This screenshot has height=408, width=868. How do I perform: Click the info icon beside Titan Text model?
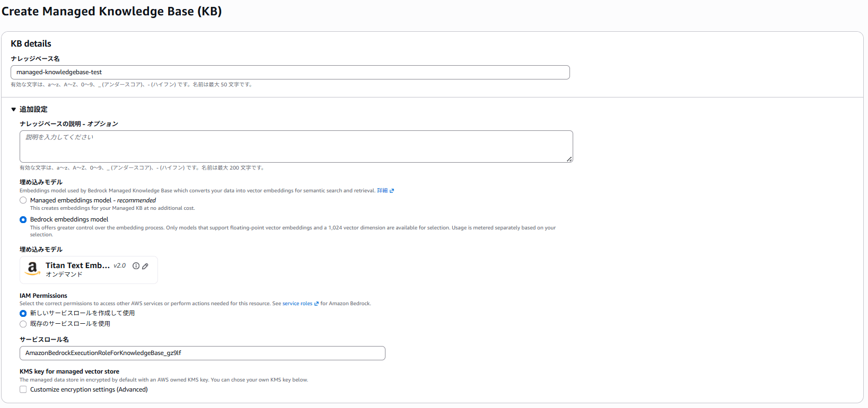point(136,266)
